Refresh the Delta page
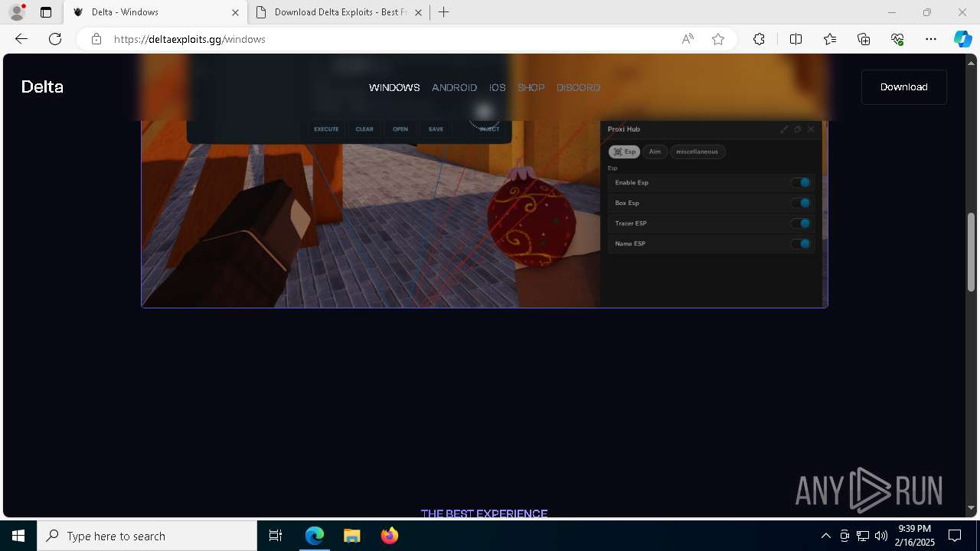This screenshot has width=980, height=551. [x=55, y=39]
